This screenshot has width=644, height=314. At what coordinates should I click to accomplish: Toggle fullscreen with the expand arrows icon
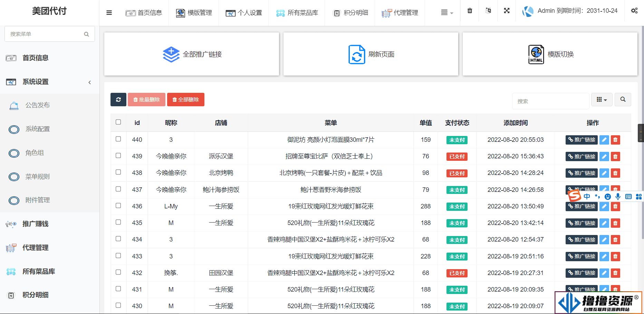click(x=507, y=11)
